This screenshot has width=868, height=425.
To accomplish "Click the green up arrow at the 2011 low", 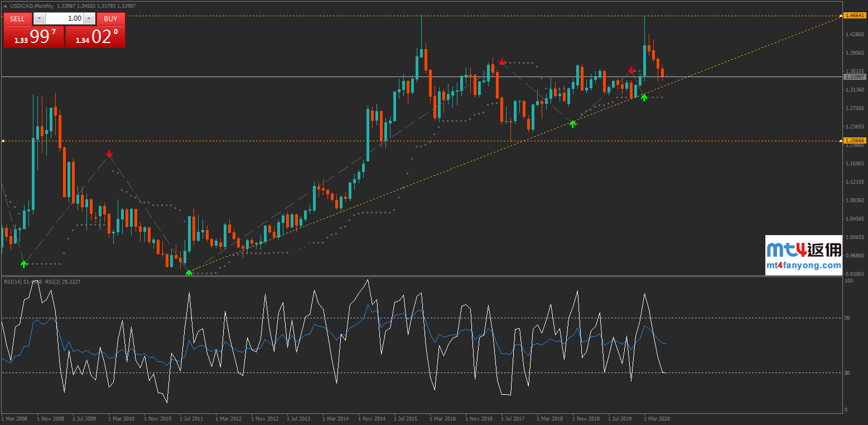I will click(189, 273).
